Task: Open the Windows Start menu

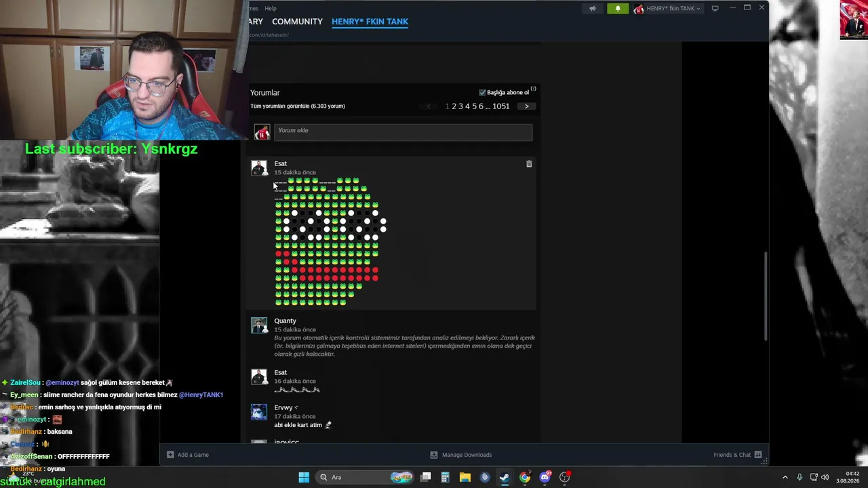Action: click(304, 477)
